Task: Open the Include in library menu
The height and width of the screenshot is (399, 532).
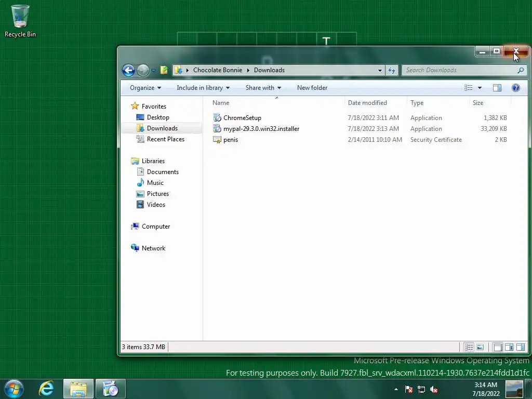Action: (203, 88)
